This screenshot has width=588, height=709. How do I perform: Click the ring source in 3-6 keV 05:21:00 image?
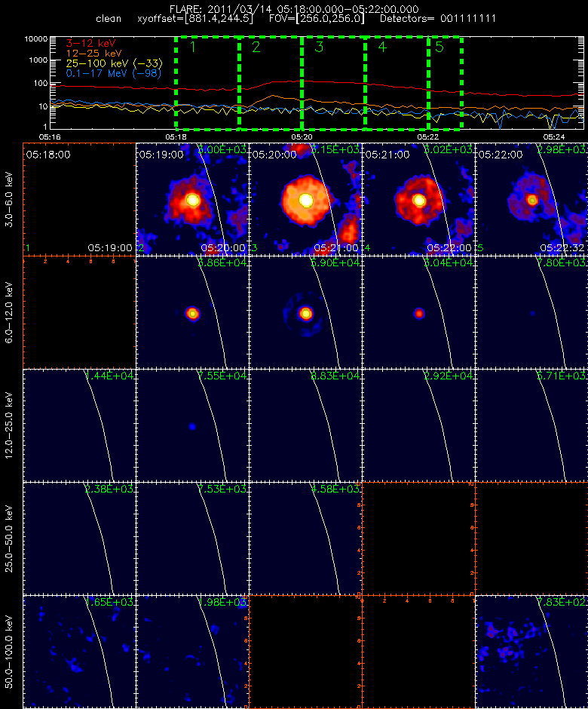point(419,201)
